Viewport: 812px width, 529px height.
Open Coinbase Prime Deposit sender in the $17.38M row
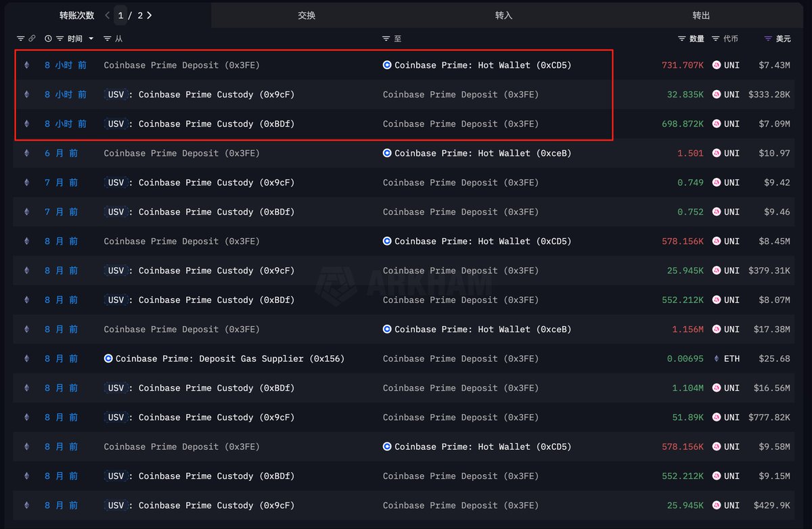[x=182, y=329]
